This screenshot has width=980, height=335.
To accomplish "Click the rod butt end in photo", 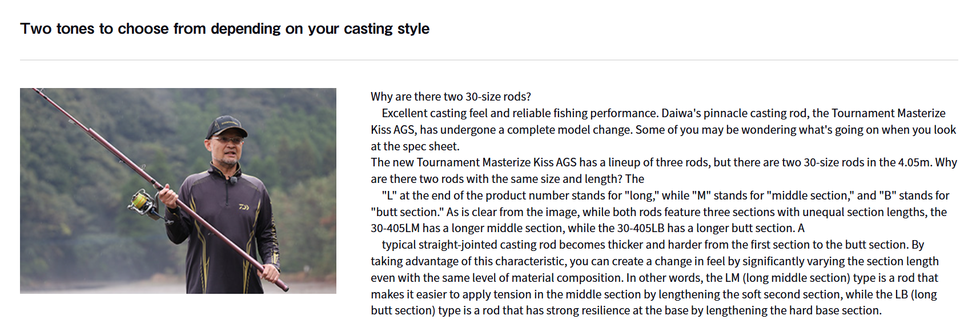I will pyautogui.click(x=282, y=286).
